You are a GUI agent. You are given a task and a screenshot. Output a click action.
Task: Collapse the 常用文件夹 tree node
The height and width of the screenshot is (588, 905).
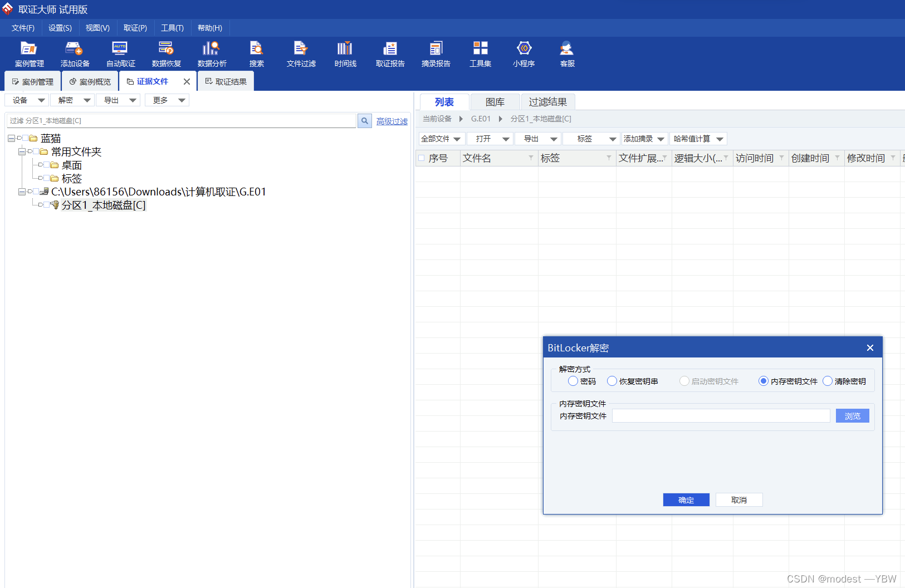click(22, 151)
